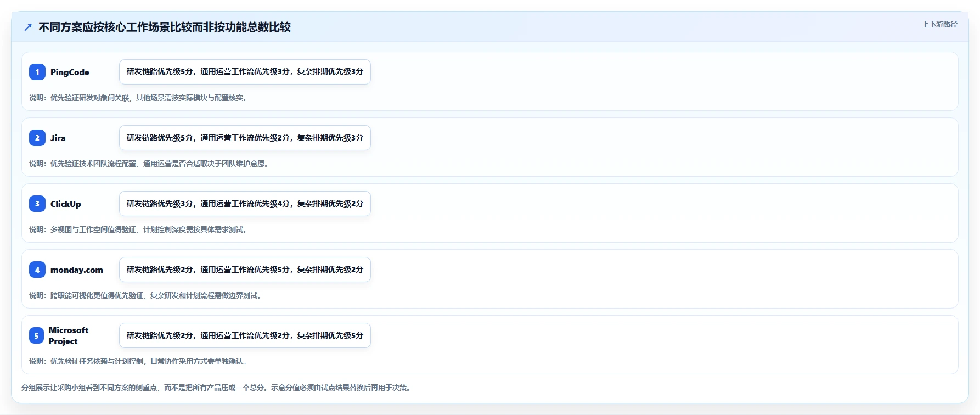This screenshot has width=980, height=415.
Task: Click the number 2 badge for Jira
Action: tap(37, 138)
